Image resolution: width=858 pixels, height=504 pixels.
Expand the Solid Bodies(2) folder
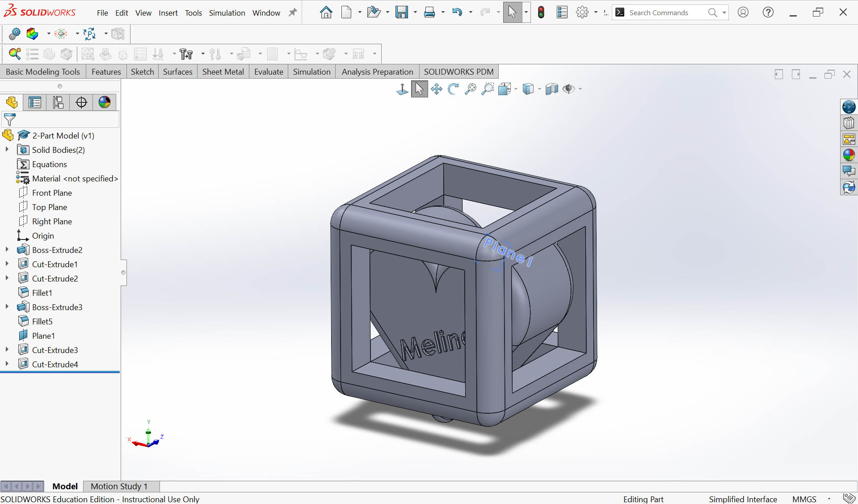[7, 150]
